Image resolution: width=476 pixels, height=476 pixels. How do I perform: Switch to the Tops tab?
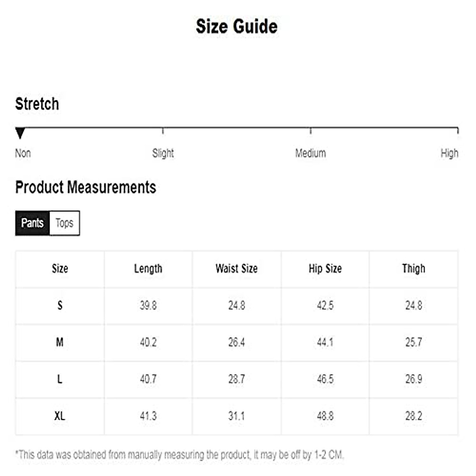[64, 223]
